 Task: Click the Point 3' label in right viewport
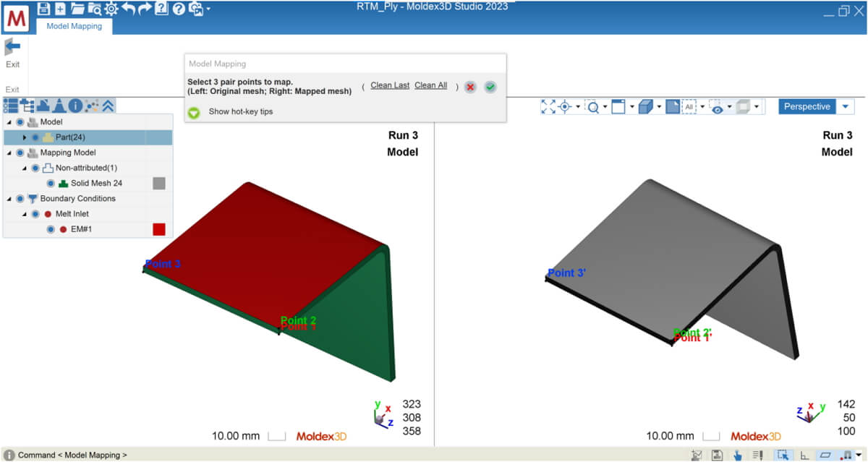566,273
